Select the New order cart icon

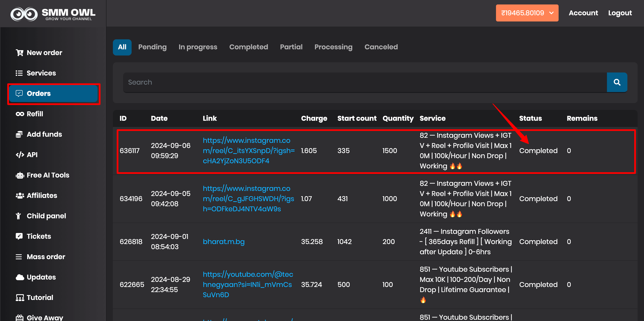tap(20, 53)
